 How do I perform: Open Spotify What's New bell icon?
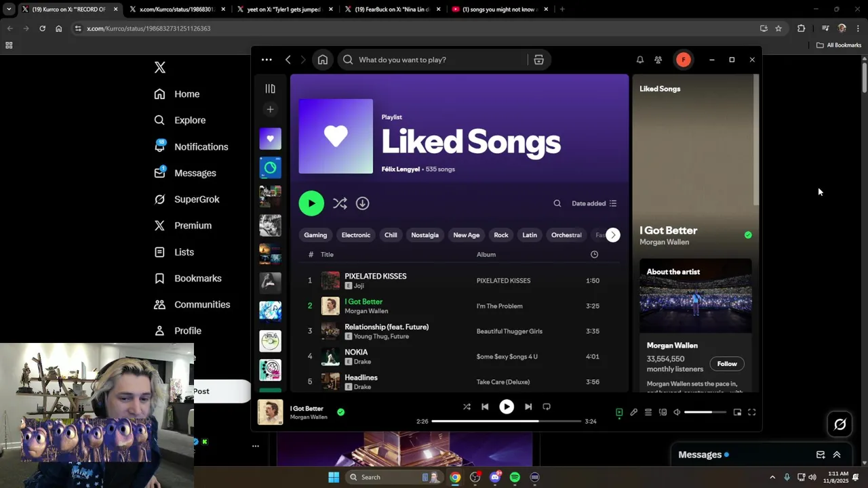[639, 60]
